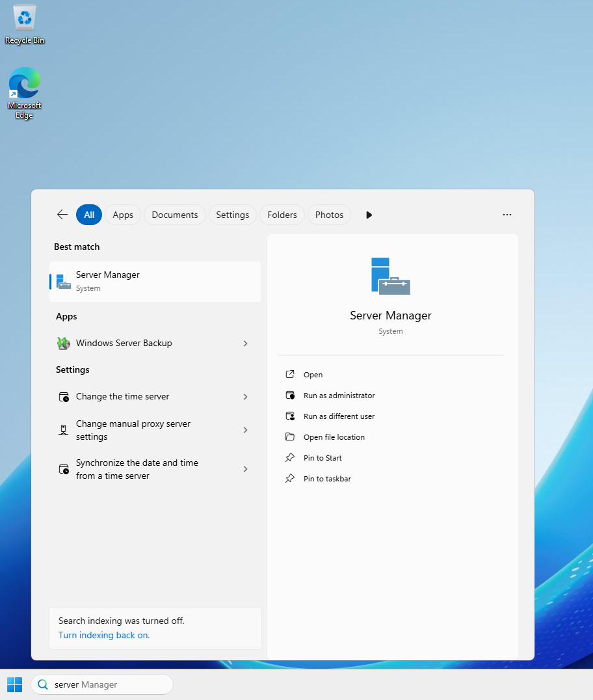The width and height of the screenshot is (593, 700).
Task: Switch to the Documents filter tab
Action: 174,215
